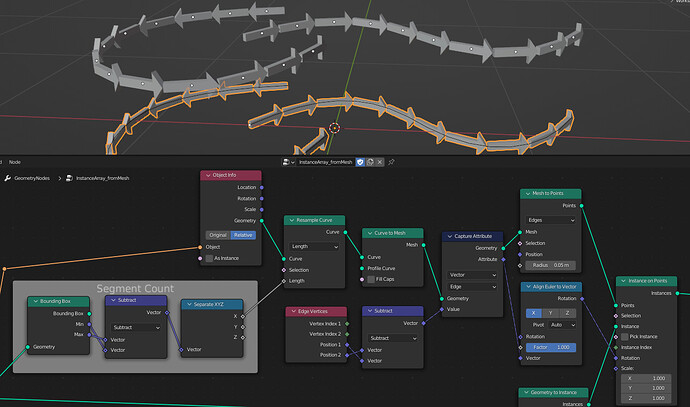This screenshot has width=690, height=407.
Task: Click the Scale Y 1.000 field
Action: click(646, 388)
